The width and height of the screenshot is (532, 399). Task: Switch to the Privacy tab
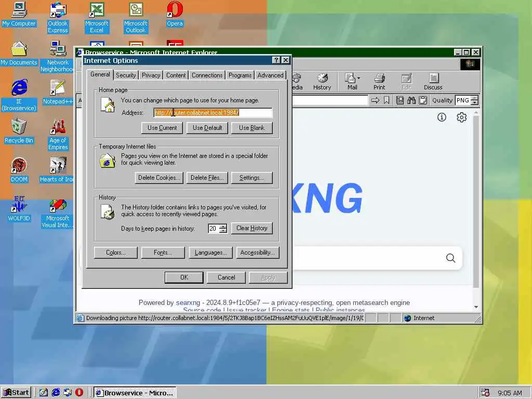pyautogui.click(x=151, y=75)
